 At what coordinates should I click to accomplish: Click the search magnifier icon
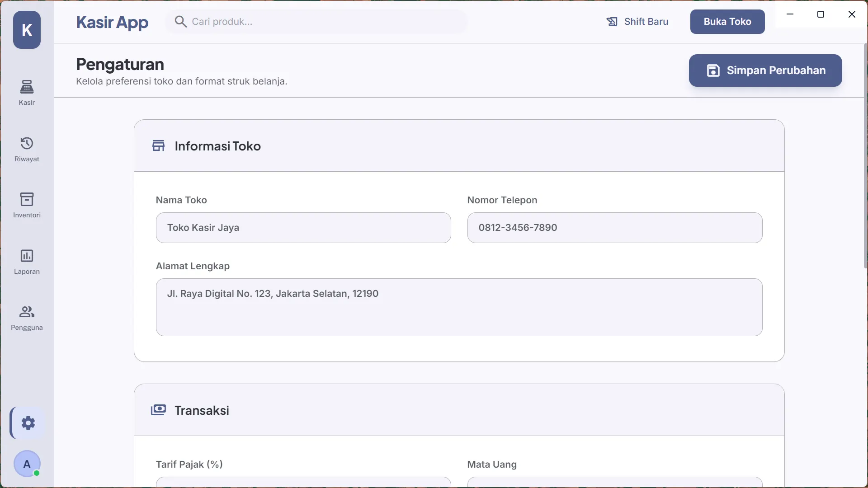pos(180,21)
